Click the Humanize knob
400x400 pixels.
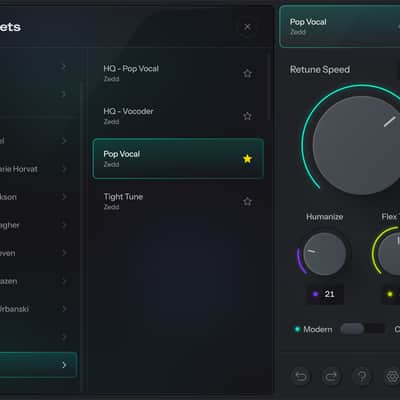coord(324,254)
